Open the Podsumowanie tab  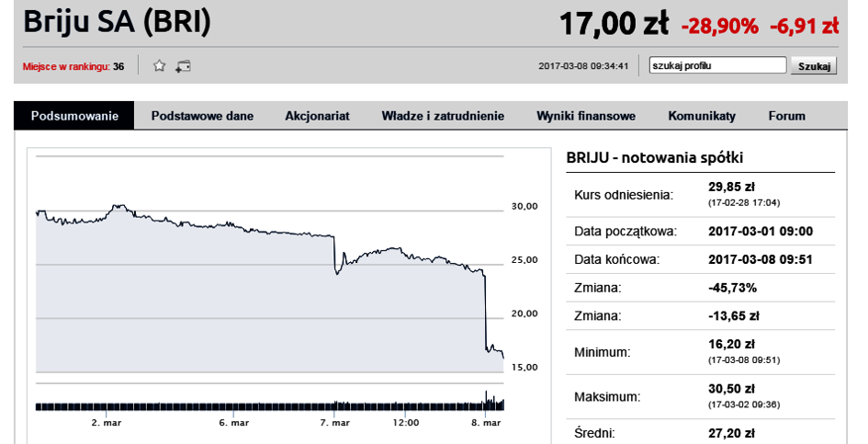(74, 116)
